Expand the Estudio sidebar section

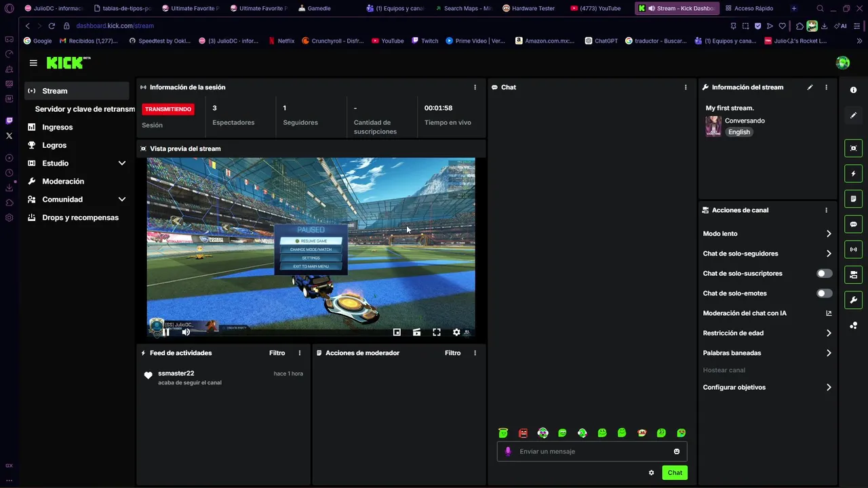coord(77,163)
